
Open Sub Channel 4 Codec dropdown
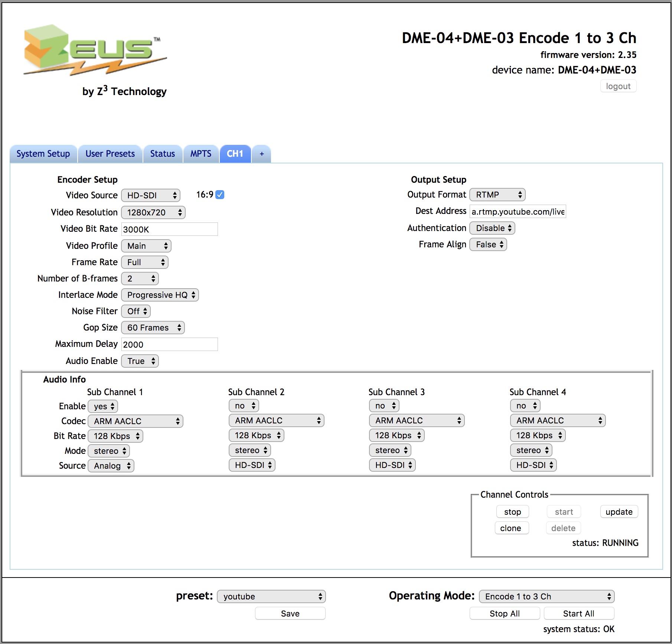point(558,420)
